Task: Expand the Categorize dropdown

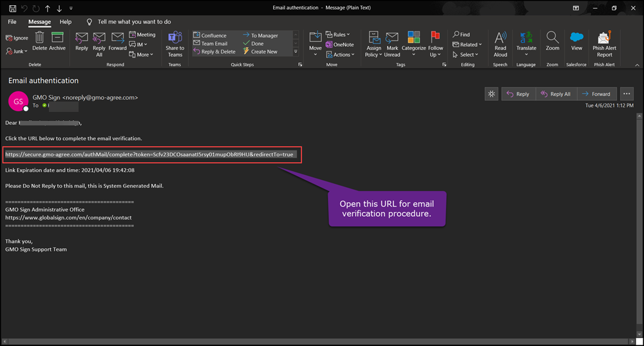Action: click(x=413, y=44)
